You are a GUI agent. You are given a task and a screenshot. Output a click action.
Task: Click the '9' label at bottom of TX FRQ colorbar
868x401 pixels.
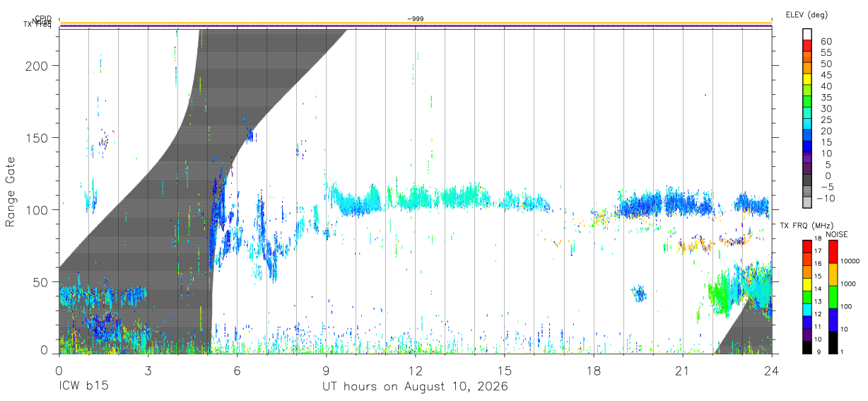point(819,352)
